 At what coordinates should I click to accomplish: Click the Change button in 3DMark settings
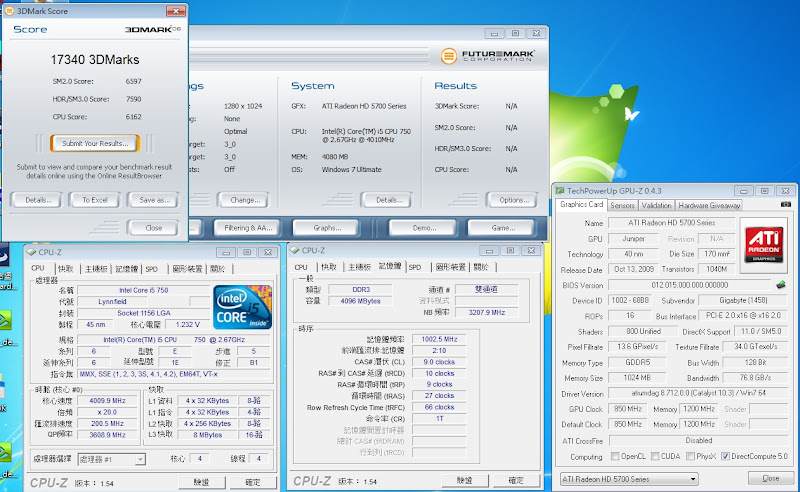(245, 200)
